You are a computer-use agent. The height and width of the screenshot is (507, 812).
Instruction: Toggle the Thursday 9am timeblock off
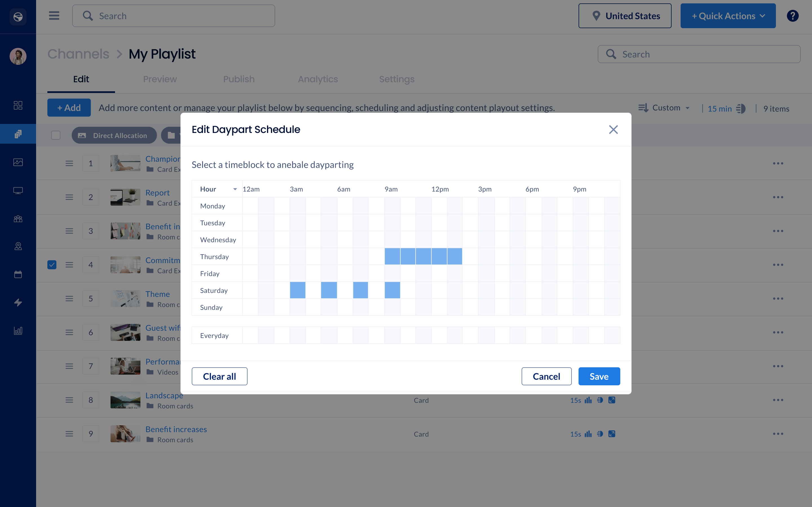pyautogui.click(x=392, y=257)
